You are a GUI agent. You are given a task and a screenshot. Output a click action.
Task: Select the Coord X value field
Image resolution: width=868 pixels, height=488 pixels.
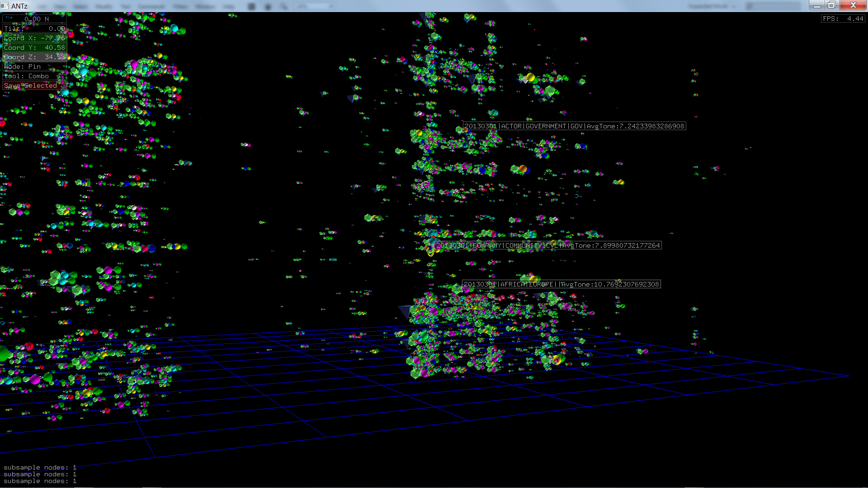pos(34,38)
